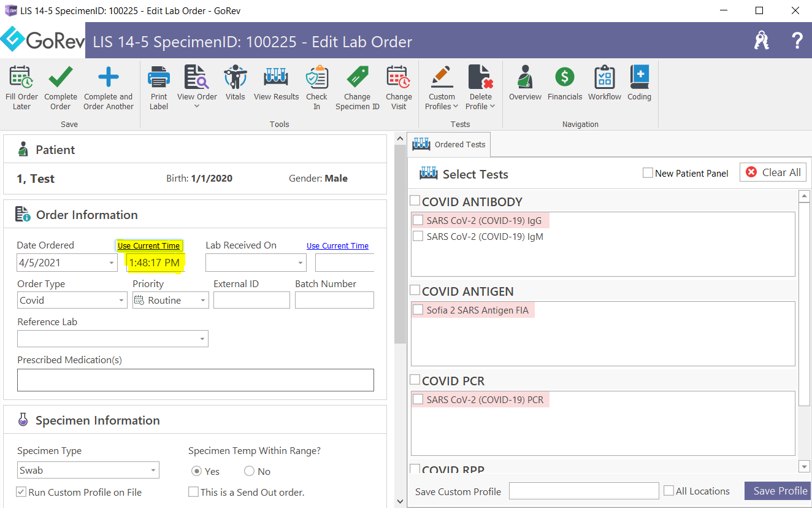Viewport: 812px width, 508px height.
Task: Check This is a Send Out order
Action: tap(193, 492)
